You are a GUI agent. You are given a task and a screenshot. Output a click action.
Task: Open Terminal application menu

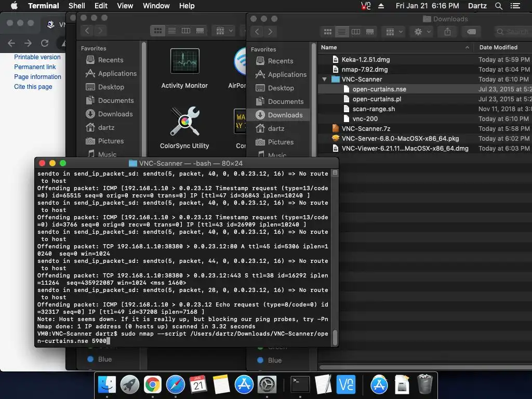[44, 6]
